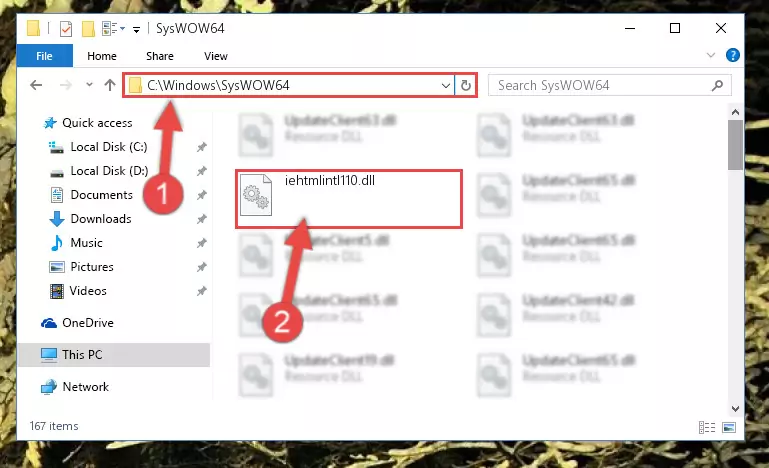The image size is (769, 468).
Task: Unpin Music using its pin icon
Action: click(x=202, y=243)
